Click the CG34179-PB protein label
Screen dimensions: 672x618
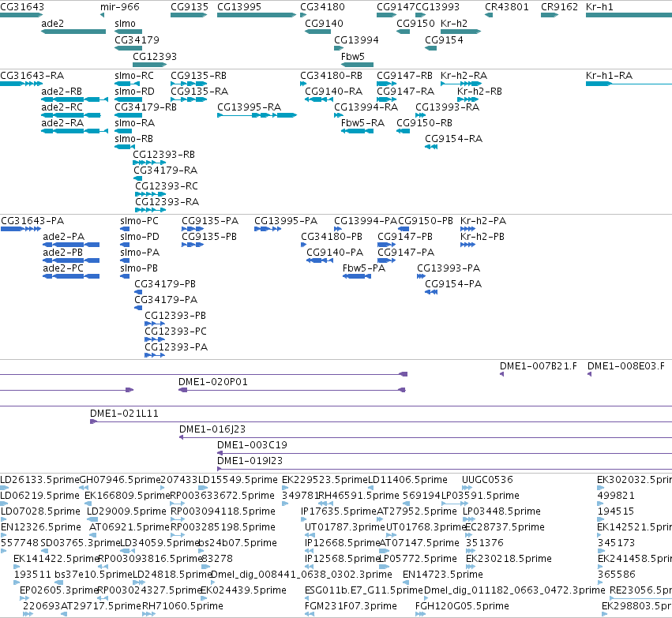[165, 284]
